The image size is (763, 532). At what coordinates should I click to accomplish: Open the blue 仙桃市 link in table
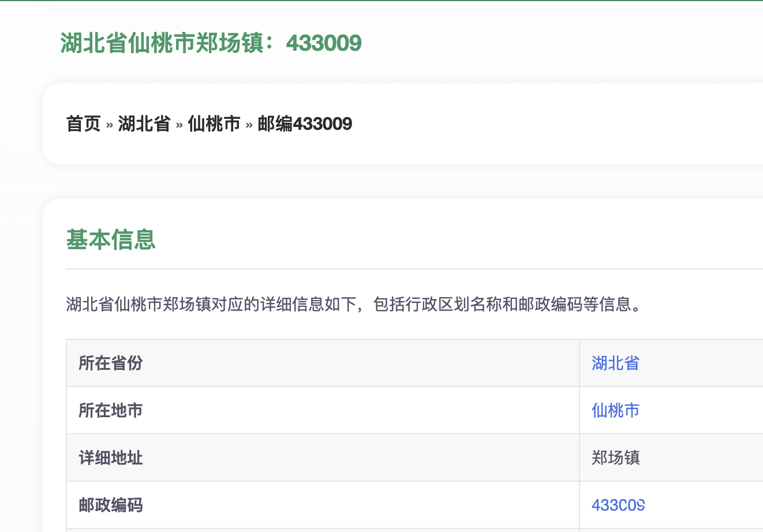(615, 410)
